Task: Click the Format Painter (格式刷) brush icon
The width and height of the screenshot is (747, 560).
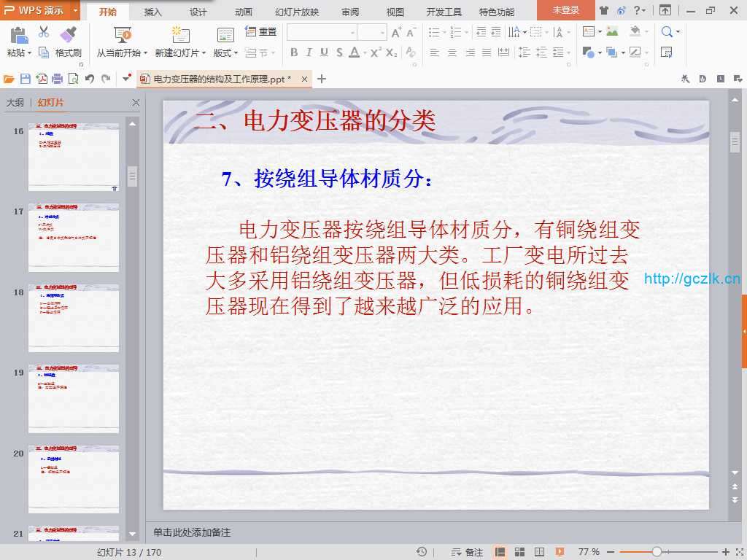Action: click(68, 34)
